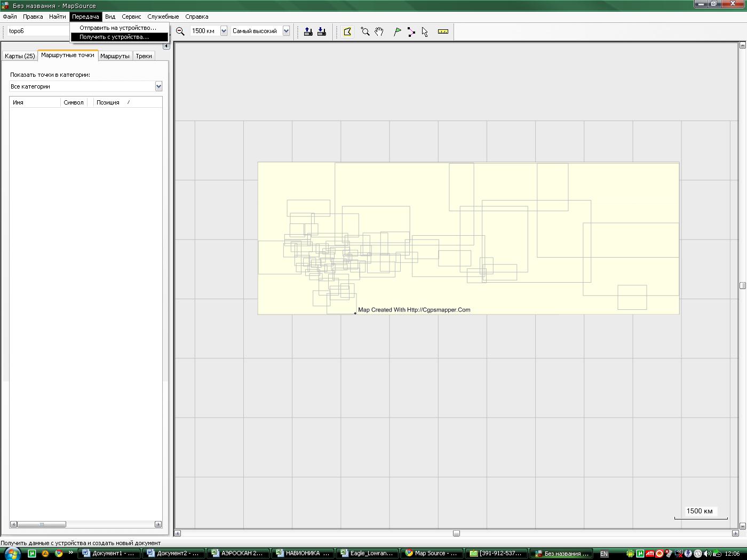
Task: Open the 1500 км scale dropdown
Action: click(224, 31)
